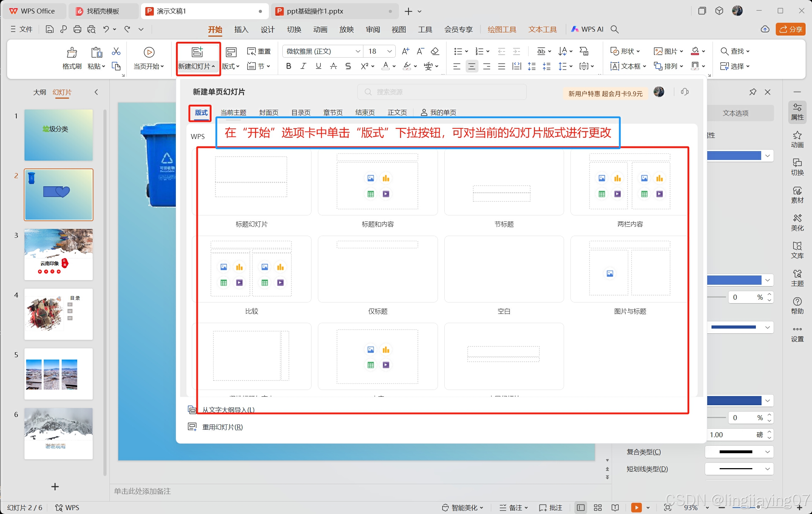Image resolution: width=812 pixels, height=514 pixels.
Task: Switch to slide sorter grid view
Action: (598, 507)
